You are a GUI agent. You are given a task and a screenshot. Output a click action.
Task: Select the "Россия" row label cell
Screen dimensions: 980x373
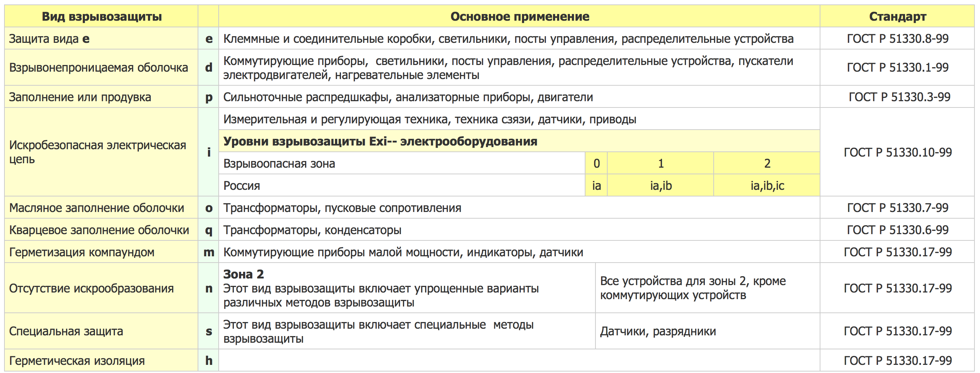(x=242, y=185)
